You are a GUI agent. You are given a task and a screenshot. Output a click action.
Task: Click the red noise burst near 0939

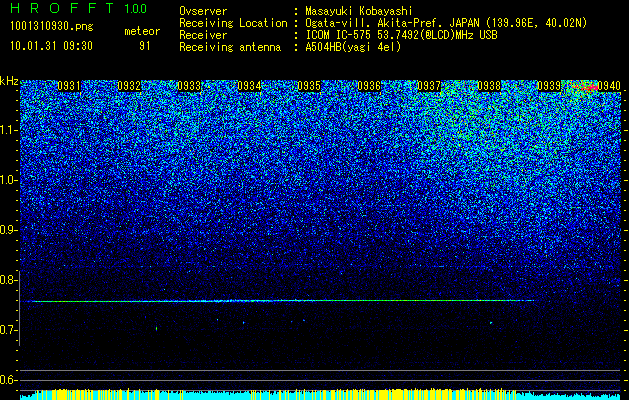[586, 86]
